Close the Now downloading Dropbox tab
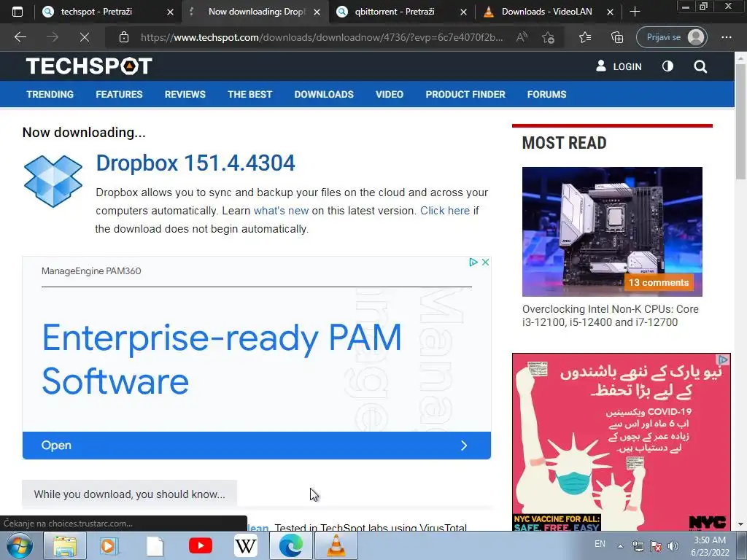747x560 pixels. click(x=317, y=12)
